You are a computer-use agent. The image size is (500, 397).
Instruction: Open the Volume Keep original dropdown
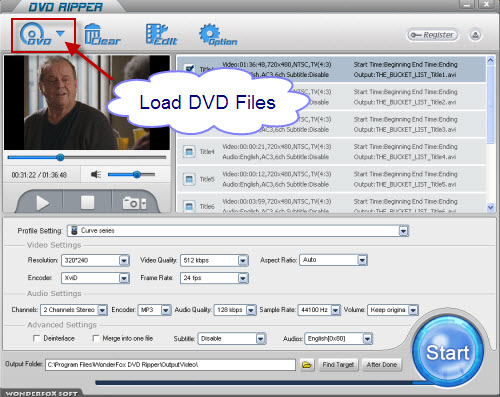[x=413, y=310]
